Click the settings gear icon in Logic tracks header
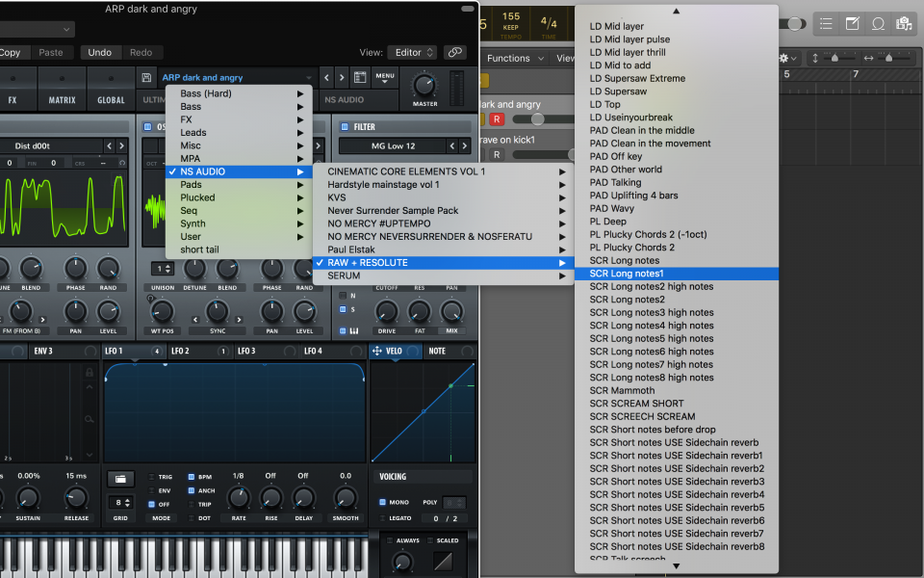This screenshot has height=578, width=924. [x=783, y=58]
